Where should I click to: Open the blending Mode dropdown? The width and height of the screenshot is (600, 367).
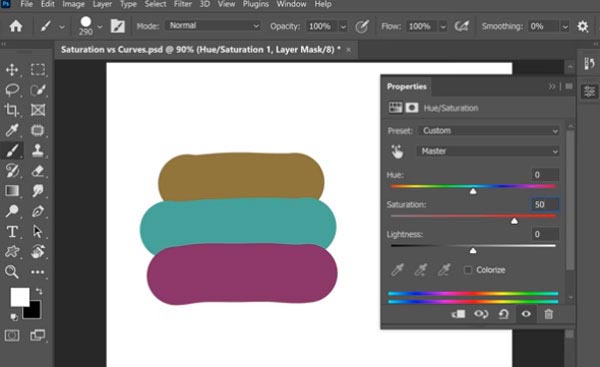tap(213, 26)
